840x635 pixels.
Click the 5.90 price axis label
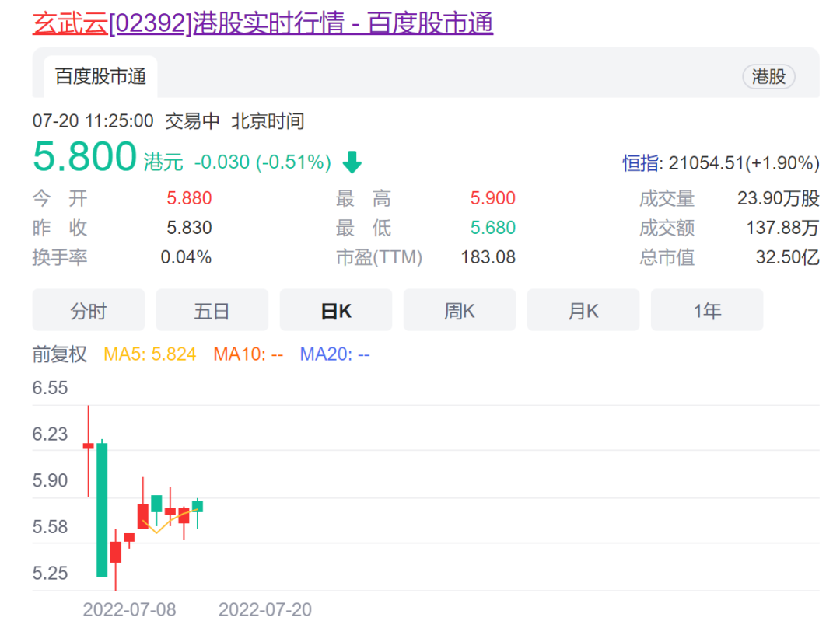50,480
